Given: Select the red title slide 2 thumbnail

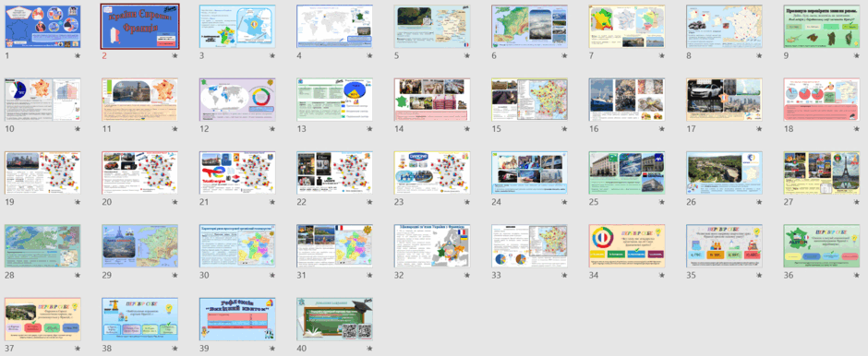Looking at the screenshot, I should point(140,27).
